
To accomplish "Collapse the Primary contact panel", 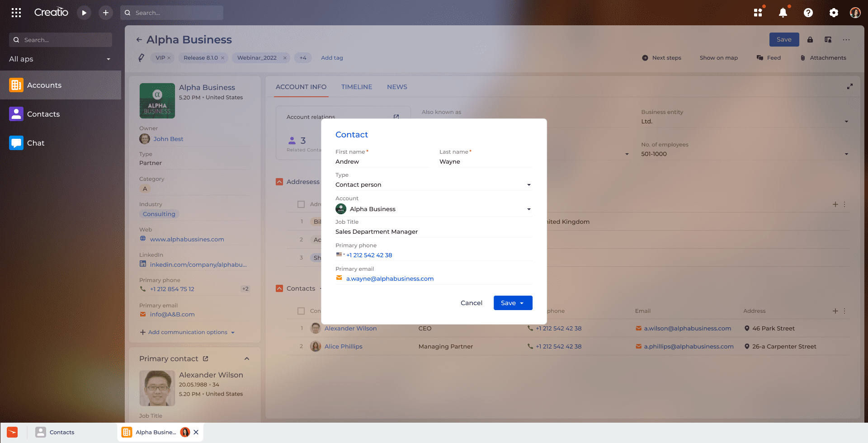I will 247,358.
